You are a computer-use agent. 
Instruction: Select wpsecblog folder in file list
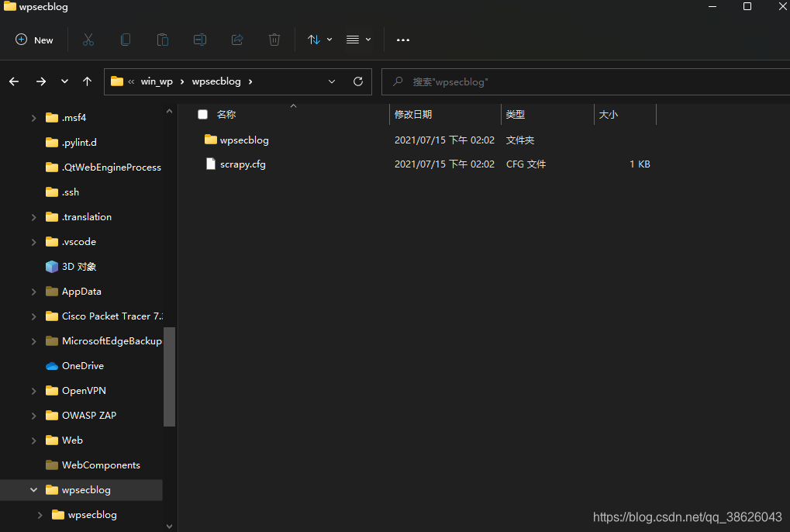pos(244,140)
